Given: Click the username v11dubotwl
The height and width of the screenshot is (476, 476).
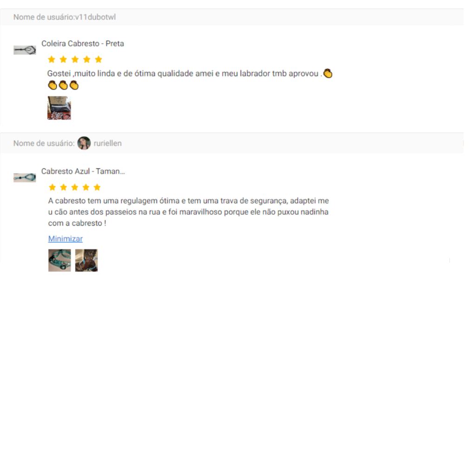Looking at the screenshot, I should coord(95,17).
